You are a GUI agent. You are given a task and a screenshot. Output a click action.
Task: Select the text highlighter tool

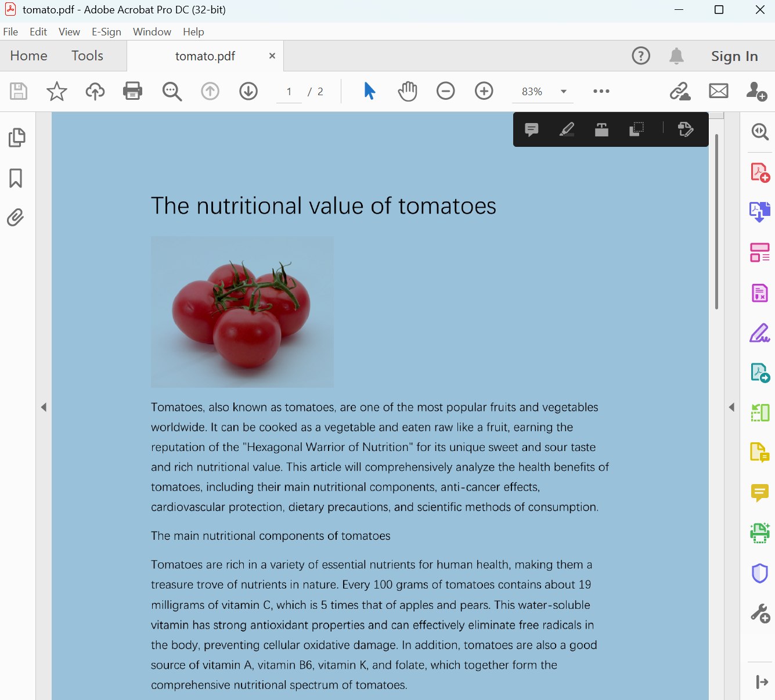(567, 129)
